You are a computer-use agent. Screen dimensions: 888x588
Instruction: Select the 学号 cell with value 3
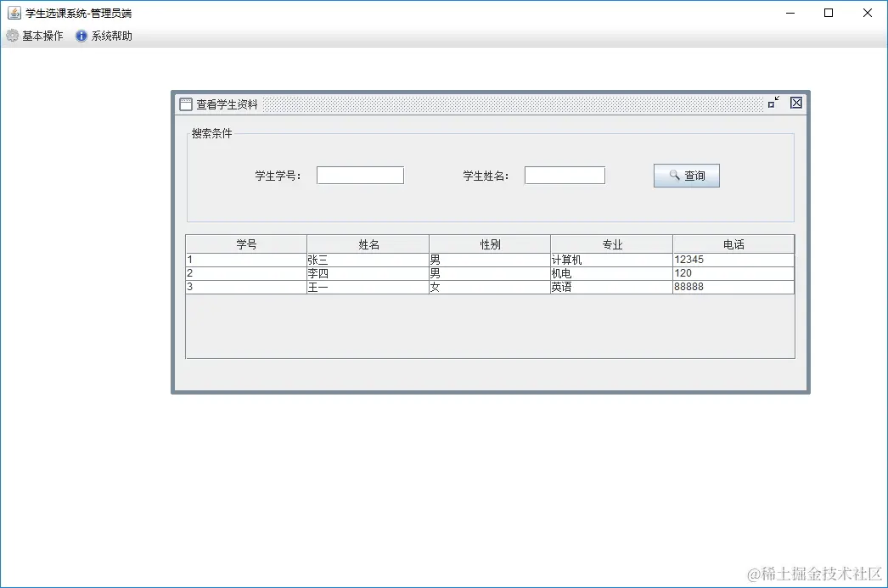click(246, 287)
